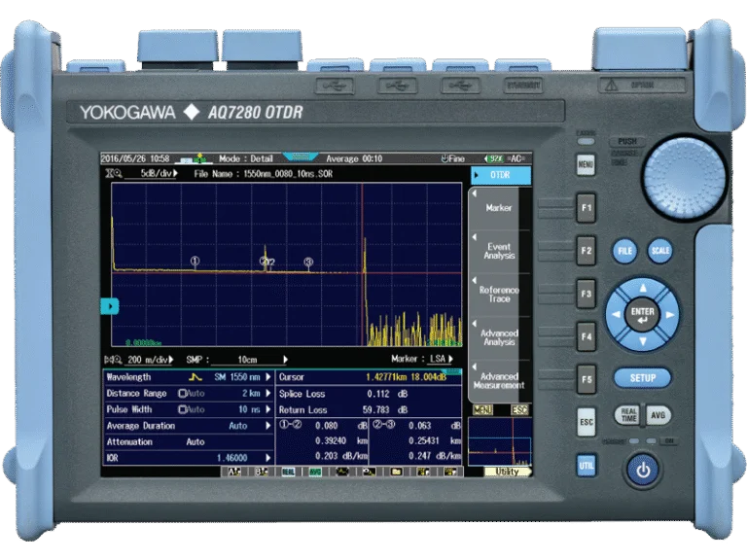Open the Advanced Measurement soft menu
This screenshot has width=747, height=560.
pyautogui.click(x=499, y=381)
